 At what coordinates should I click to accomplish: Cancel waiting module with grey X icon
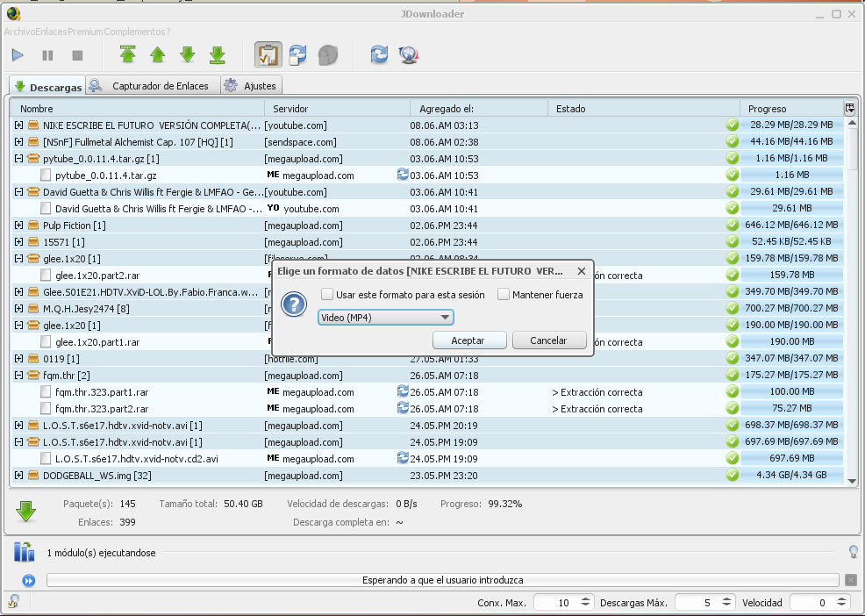(x=851, y=580)
